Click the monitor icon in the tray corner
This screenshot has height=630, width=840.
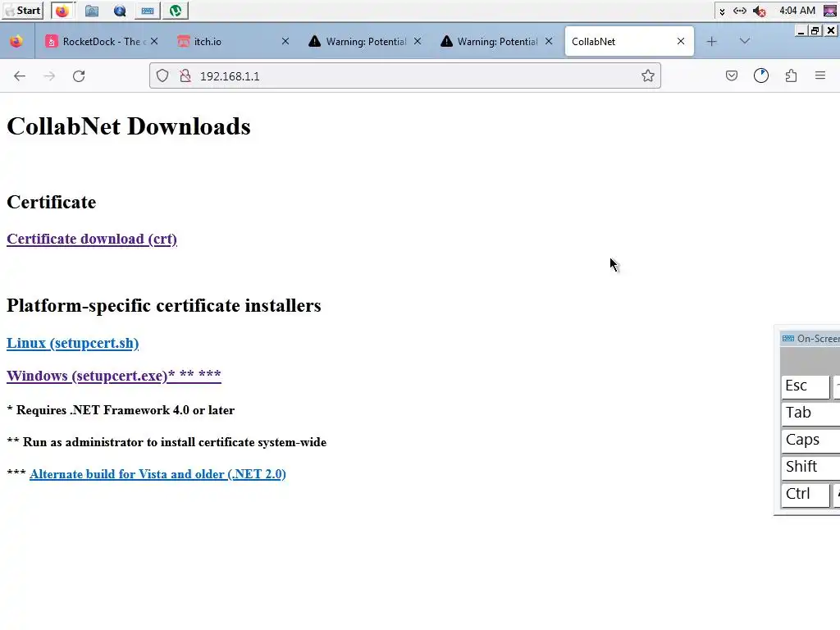click(830, 11)
